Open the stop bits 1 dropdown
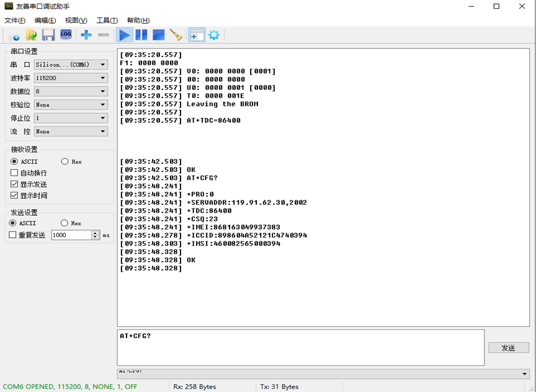 coord(71,118)
